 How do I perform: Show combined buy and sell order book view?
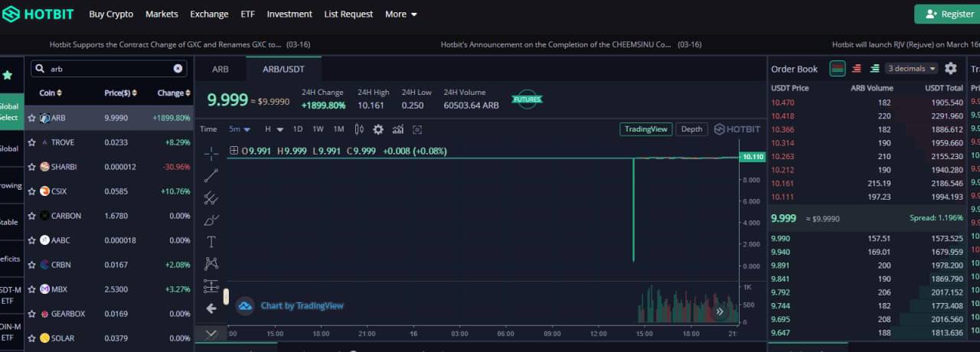pyautogui.click(x=838, y=68)
